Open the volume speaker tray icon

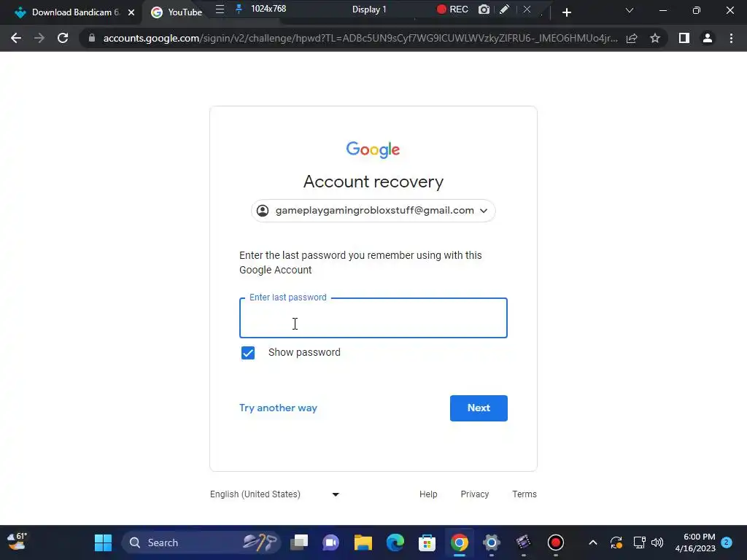[x=657, y=542]
